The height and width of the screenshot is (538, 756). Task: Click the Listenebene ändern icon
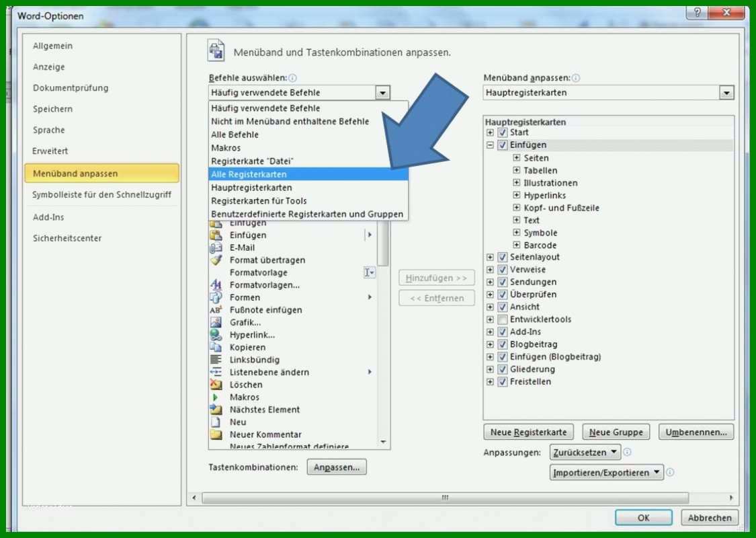coord(216,372)
